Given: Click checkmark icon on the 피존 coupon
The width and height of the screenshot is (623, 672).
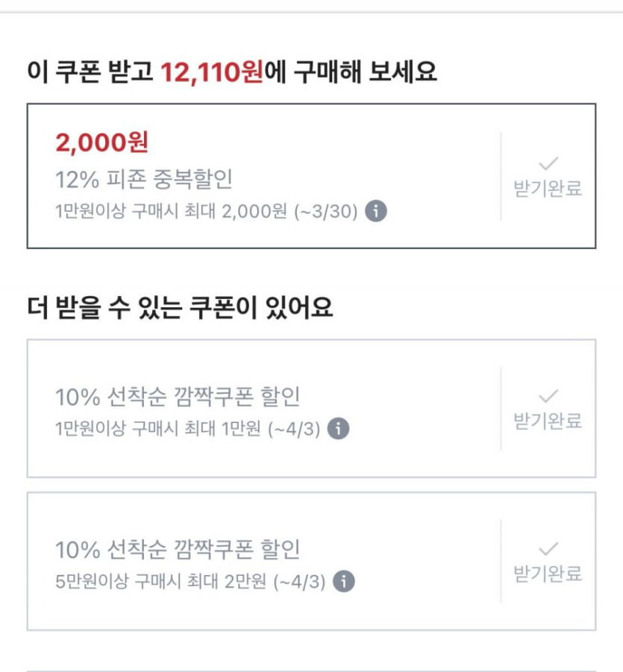Looking at the screenshot, I should [548, 164].
